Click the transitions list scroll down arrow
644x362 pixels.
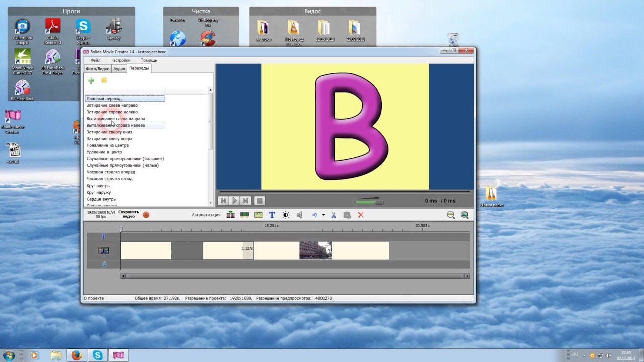click(x=210, y=203)
